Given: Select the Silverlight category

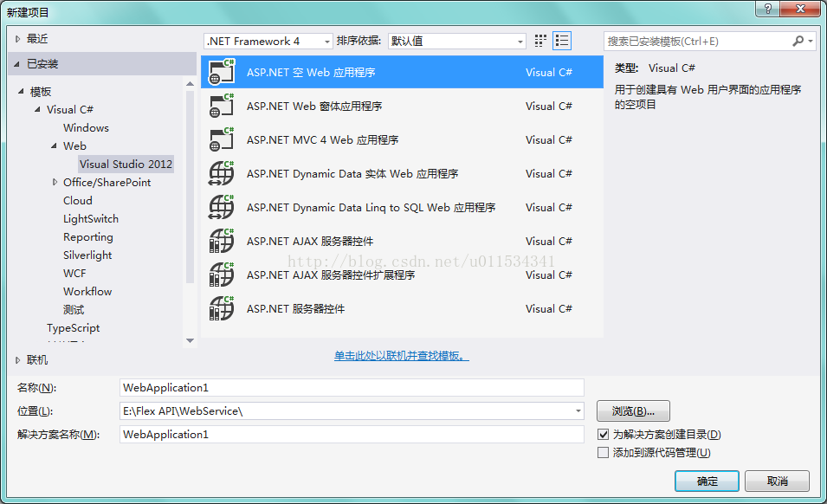Looking at the screenshot, I should (87, 255).
